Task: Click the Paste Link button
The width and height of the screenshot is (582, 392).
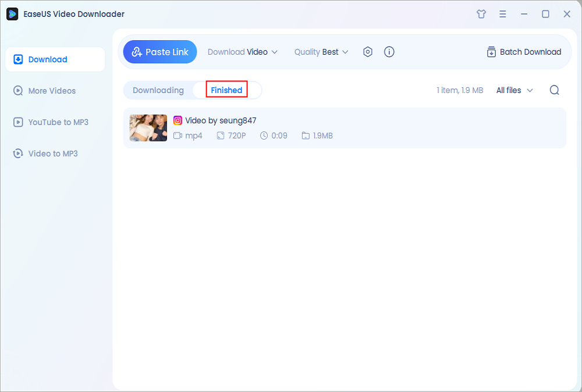Action: point(160,52)
